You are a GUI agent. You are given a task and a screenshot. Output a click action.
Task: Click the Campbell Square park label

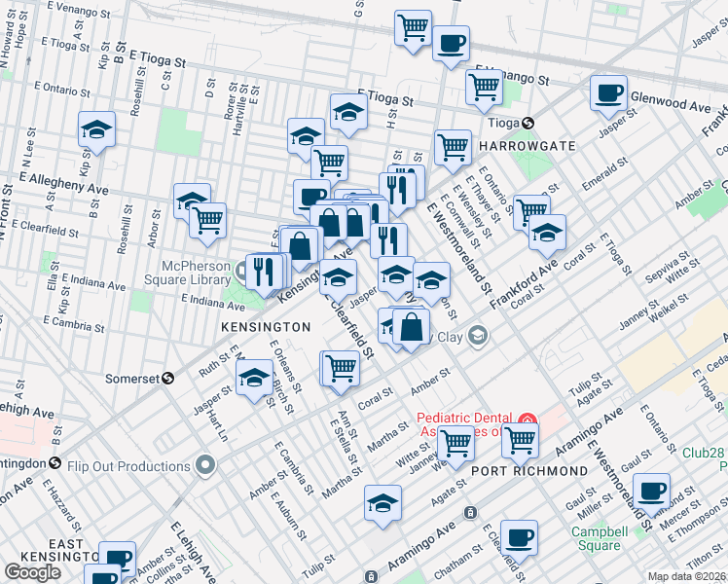(600, 538)
